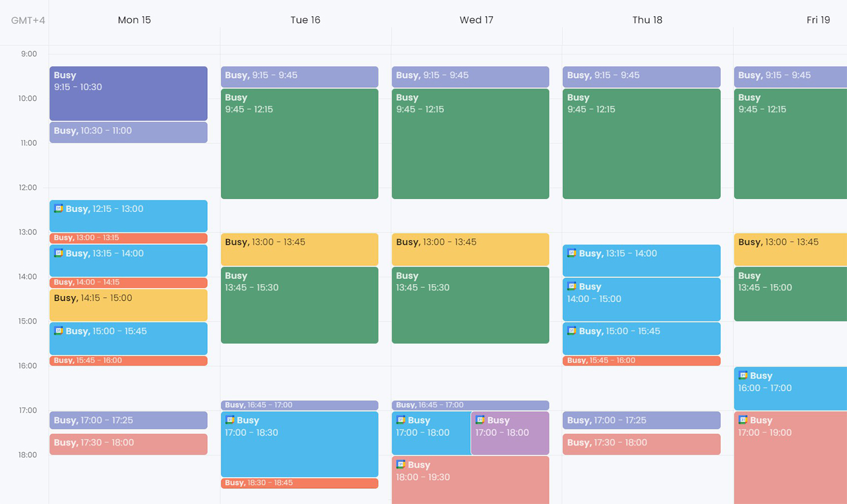Click Google Calendar icon on Monday 12:15 event

click(x=59, y=208)
